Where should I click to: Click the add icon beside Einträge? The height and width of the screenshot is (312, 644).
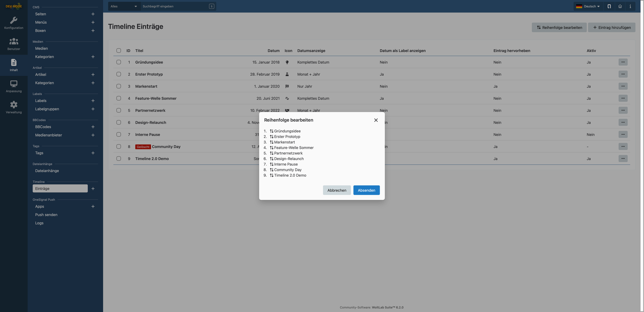tap(93, 189)
